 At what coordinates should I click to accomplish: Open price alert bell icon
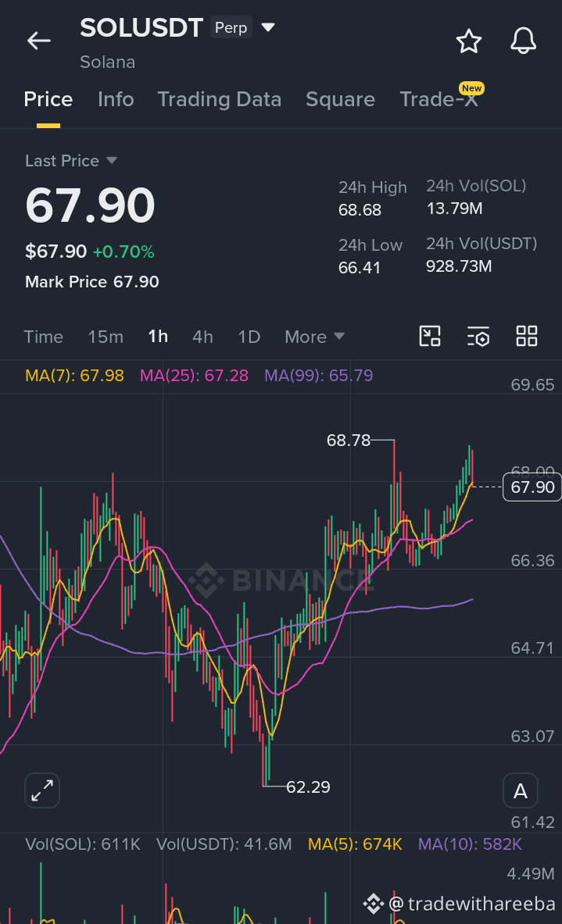523,41
